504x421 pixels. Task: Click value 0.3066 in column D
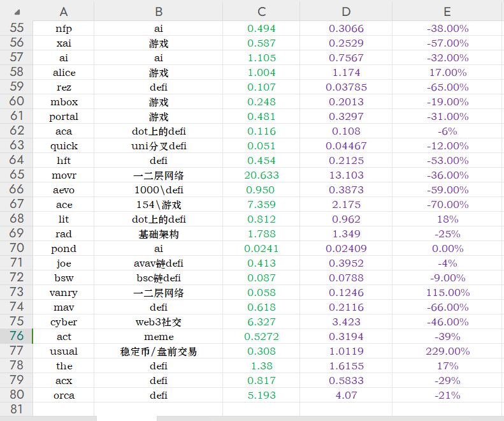point(346,28)
